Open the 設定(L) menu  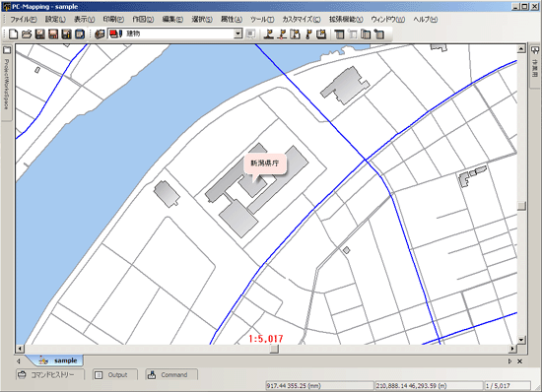click(55, 20)
